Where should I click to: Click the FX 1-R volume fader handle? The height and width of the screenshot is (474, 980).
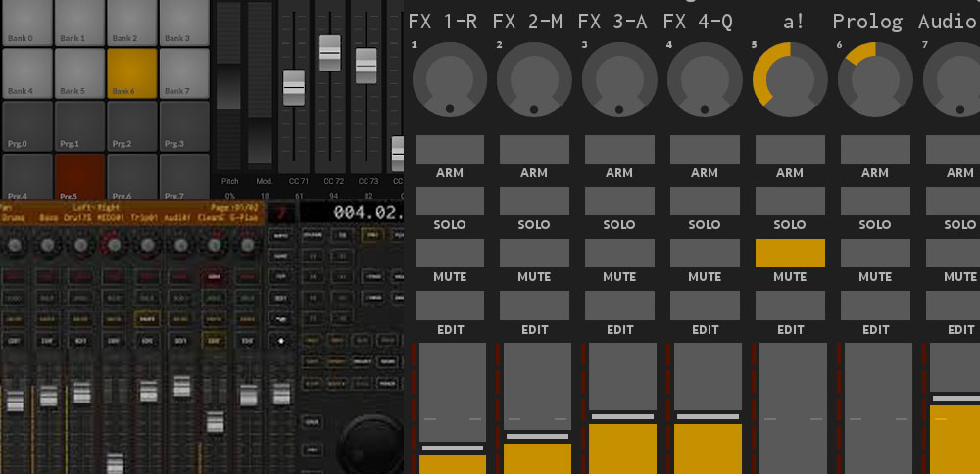coord(453,448)
